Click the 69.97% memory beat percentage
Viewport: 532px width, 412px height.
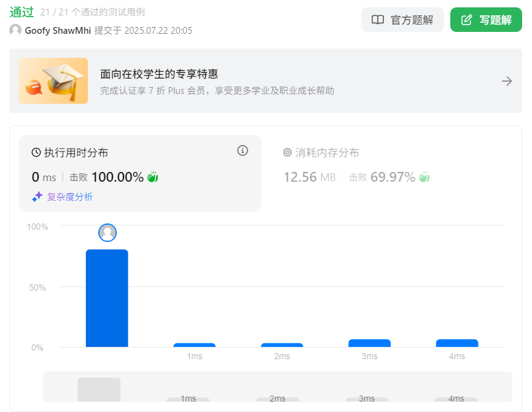[393, 177]
